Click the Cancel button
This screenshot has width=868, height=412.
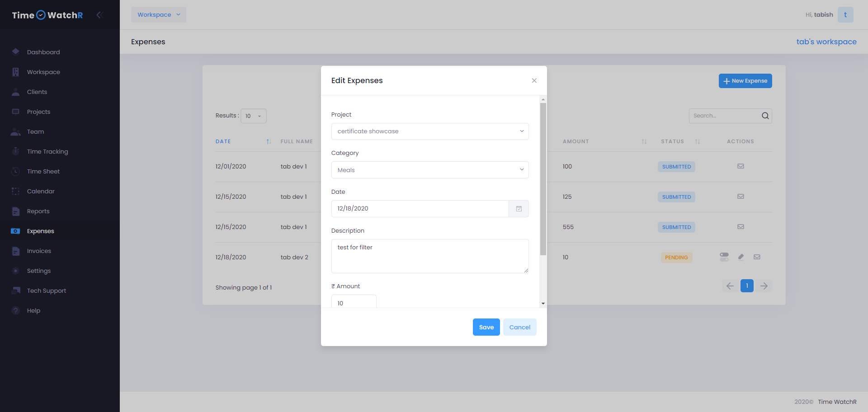520,327
